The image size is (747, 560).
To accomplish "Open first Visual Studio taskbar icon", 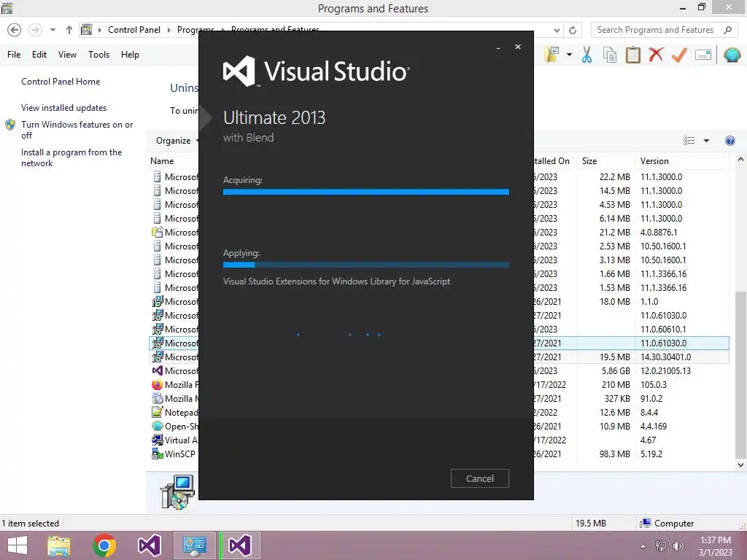I will (149, 545).
